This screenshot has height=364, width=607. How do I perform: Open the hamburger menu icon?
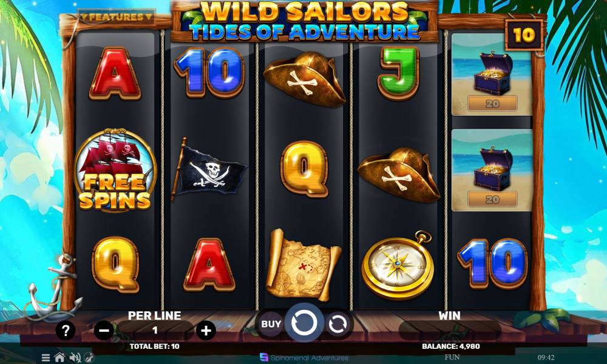click(46, 358)
